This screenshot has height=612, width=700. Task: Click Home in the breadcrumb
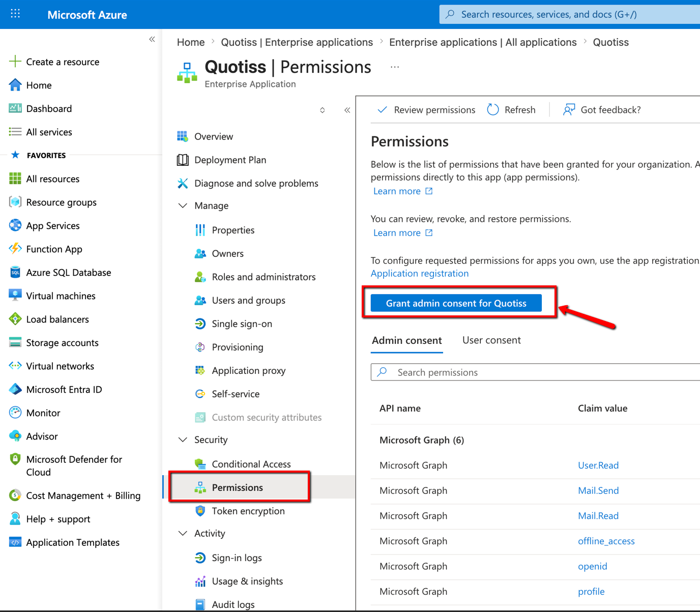coord(191,42)
